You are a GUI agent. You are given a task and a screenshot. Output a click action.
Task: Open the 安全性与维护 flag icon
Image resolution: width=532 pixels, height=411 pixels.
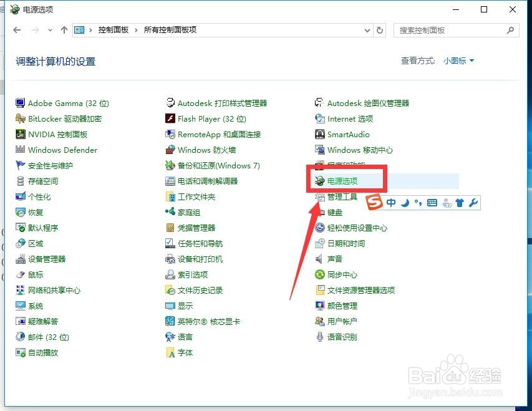tap(21, 165)
